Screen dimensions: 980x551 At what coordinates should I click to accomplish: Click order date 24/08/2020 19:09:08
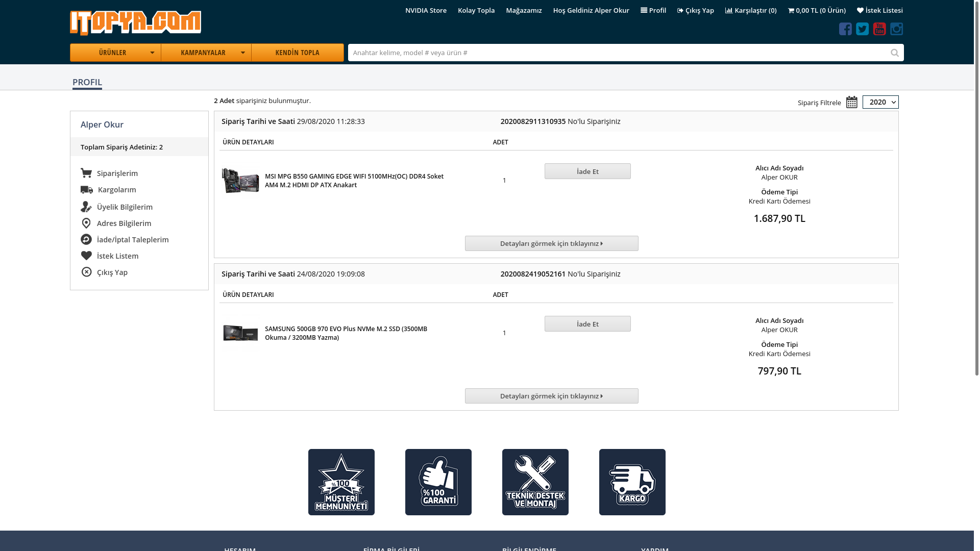tap(331, 274)
